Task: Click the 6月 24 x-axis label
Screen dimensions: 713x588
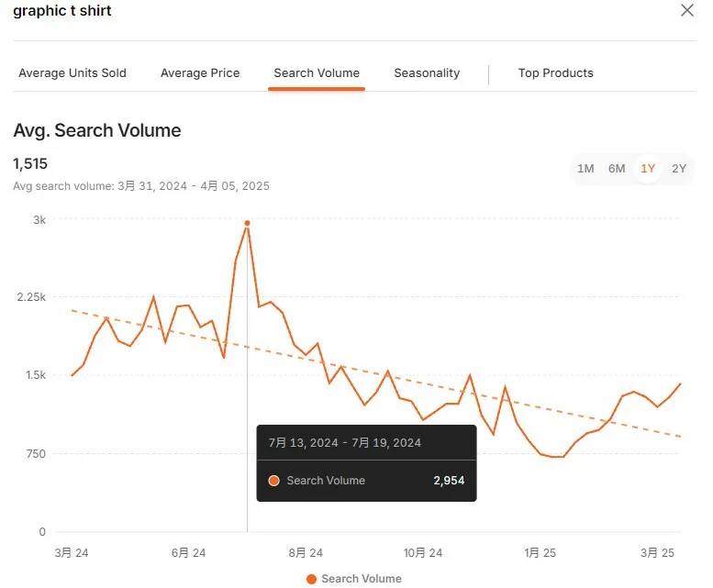Action: tap(188, 553)
